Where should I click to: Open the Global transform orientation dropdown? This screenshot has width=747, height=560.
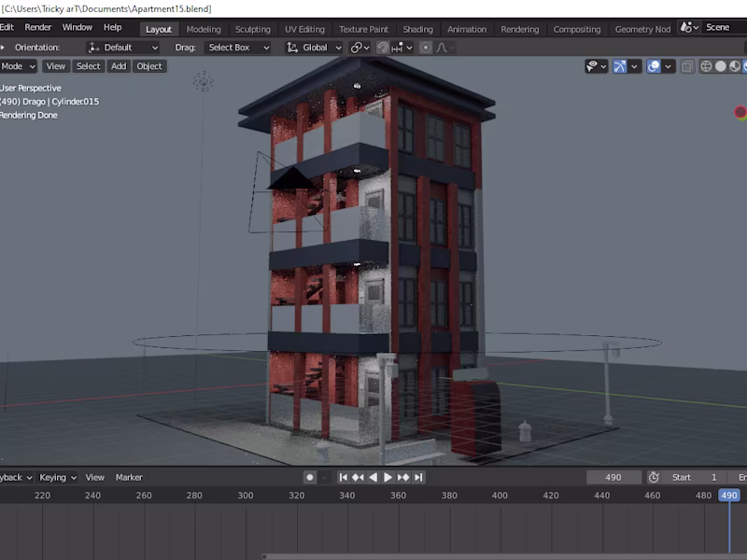pyautogui.click(x=314, y=48)
